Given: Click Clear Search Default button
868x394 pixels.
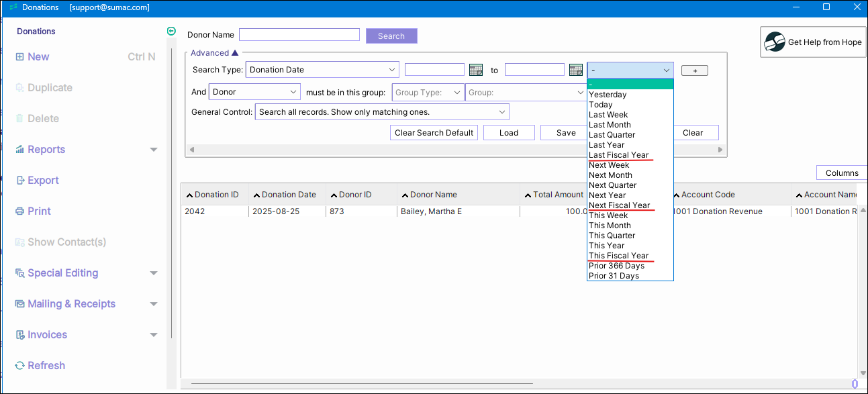Looking at the screenshot, I should point(434,133).
